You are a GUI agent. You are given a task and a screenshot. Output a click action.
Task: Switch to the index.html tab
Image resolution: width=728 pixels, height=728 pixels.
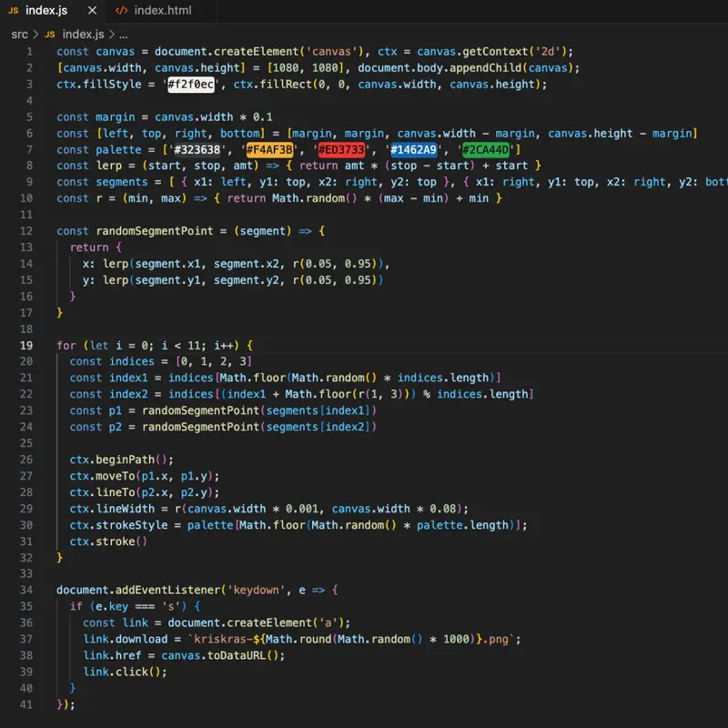[162, 11]
